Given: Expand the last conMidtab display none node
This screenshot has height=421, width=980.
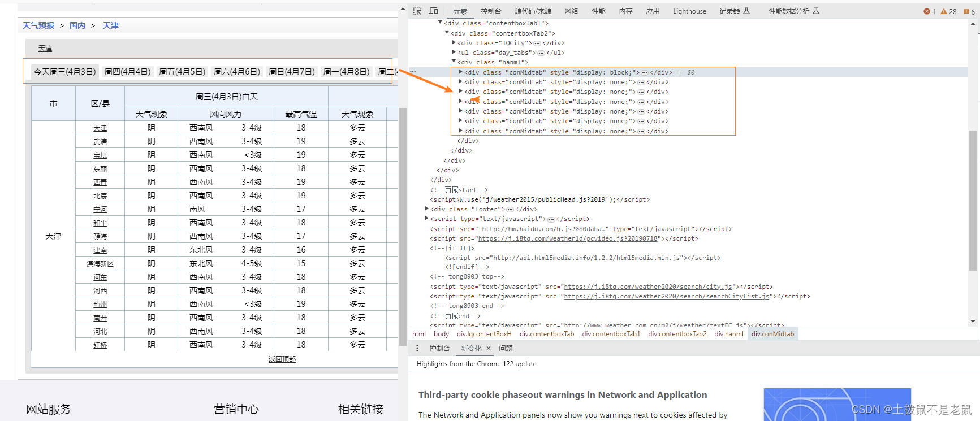Looking at the screenshot, I should 460,131.
